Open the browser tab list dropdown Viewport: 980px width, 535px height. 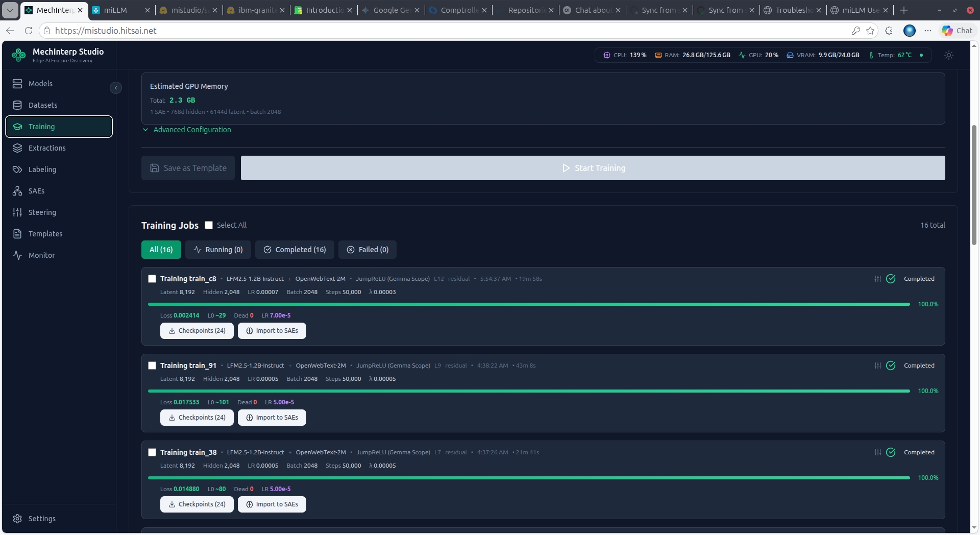pos(10,10)
